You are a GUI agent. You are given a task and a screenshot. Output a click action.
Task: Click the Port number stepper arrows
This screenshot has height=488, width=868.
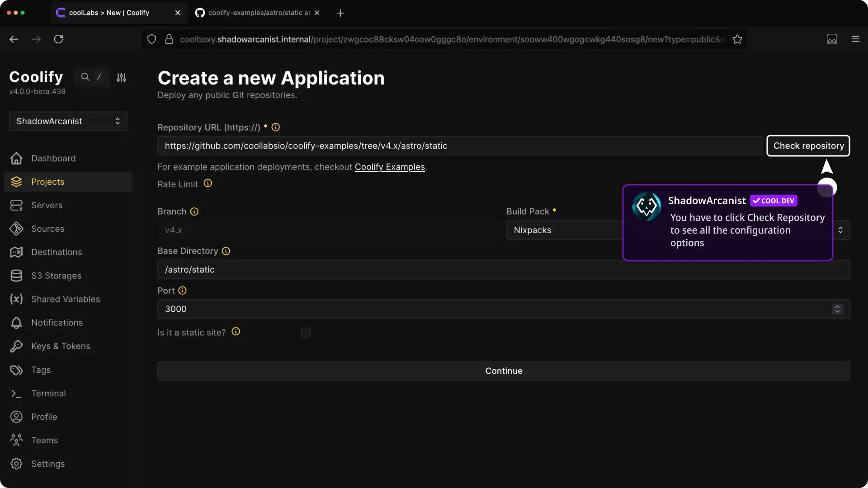coord(837,309)
